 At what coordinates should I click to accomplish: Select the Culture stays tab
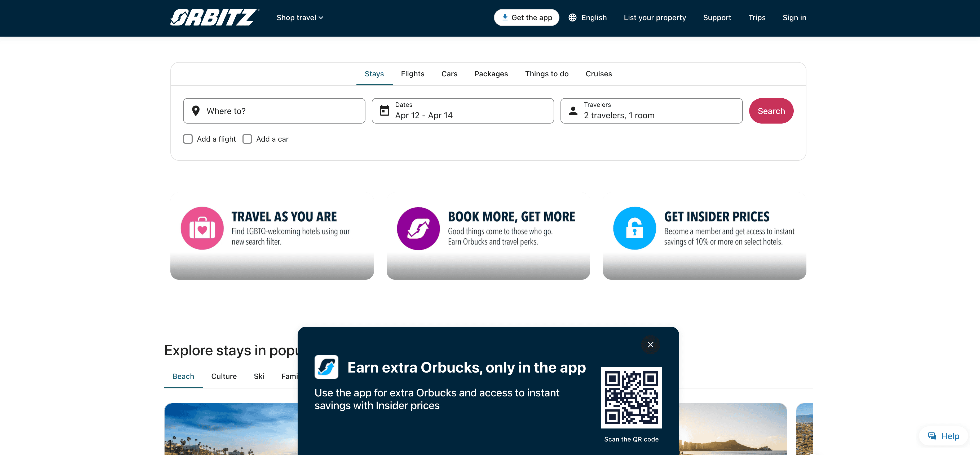[224, 376]
